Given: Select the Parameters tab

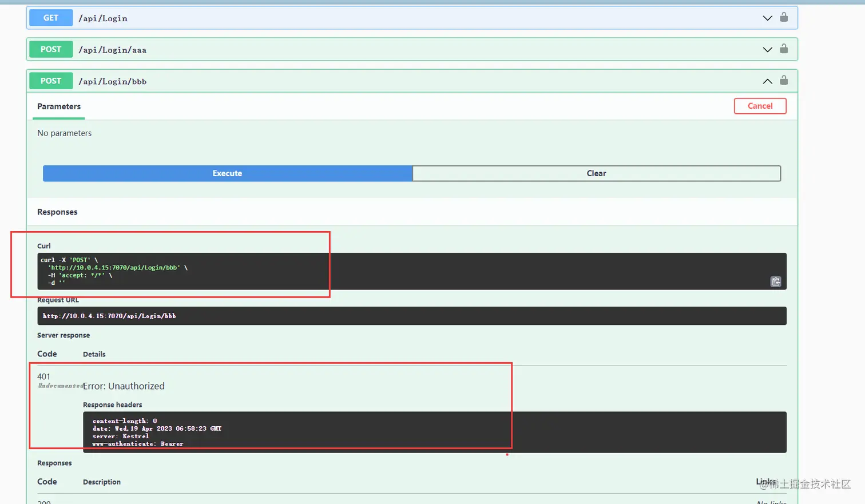Looking at the screenshot, I should tap(59, 106).
